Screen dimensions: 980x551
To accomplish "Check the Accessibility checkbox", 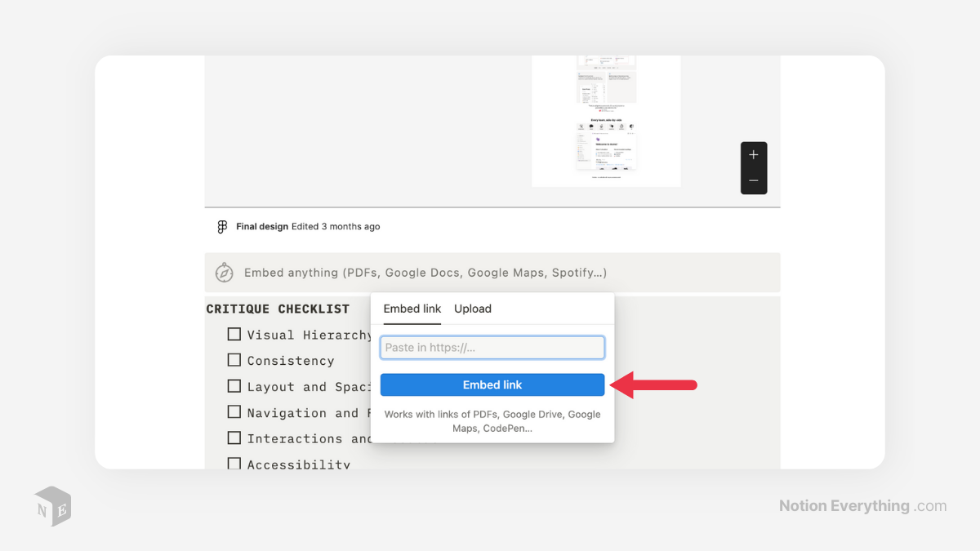I will 234,464.
